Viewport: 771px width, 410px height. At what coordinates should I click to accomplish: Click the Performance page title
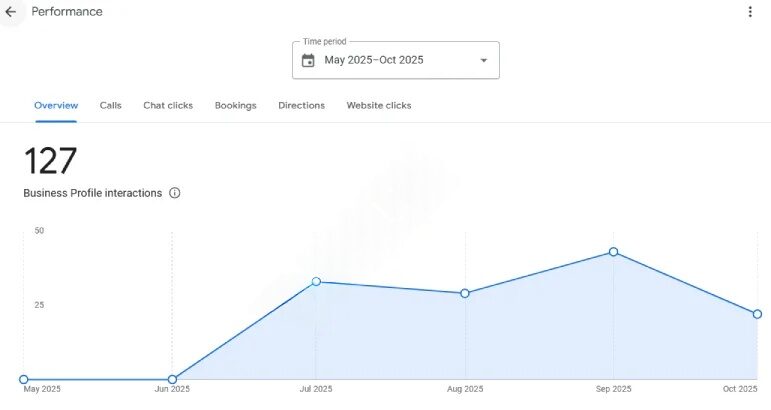pyautogui.click(x=67, y=12)
